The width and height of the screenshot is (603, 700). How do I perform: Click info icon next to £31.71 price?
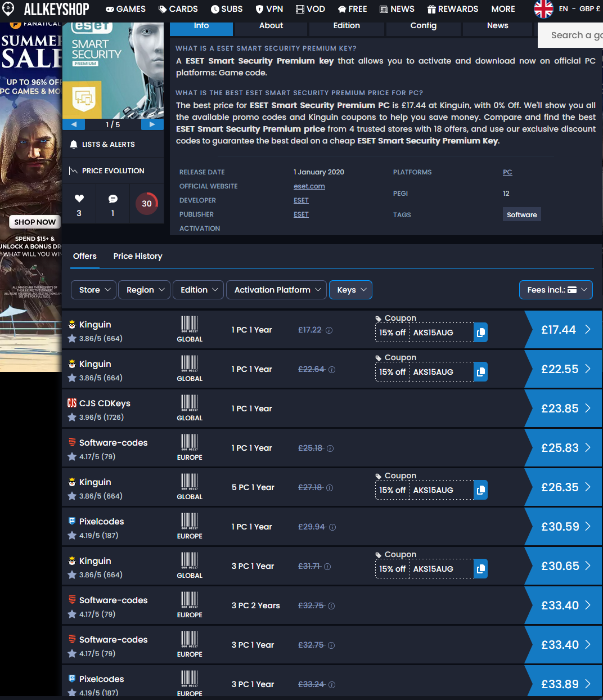pyautogui.click(x=327, y=567)
